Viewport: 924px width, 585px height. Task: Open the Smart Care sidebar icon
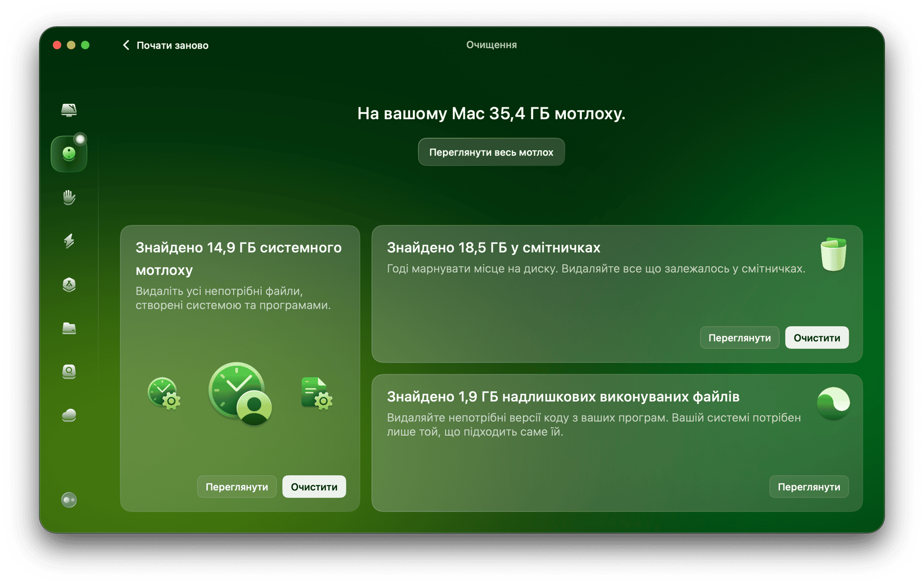point(69,110)
